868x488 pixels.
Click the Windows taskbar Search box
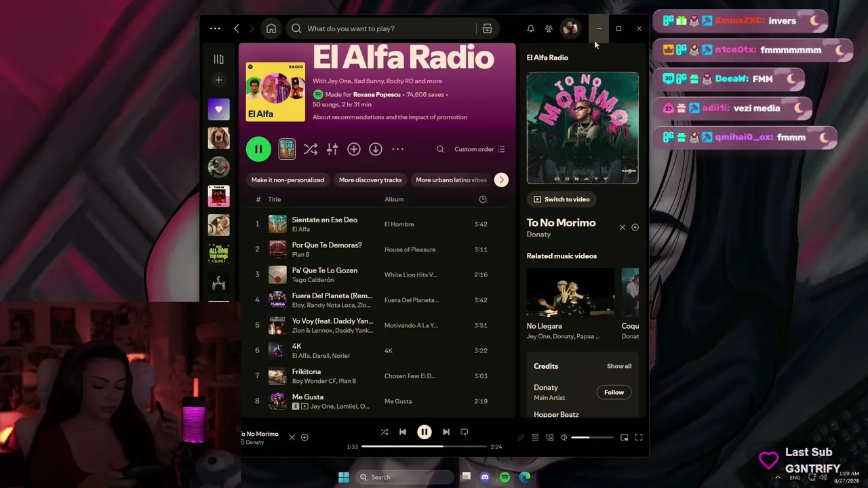tap(405, 477)
